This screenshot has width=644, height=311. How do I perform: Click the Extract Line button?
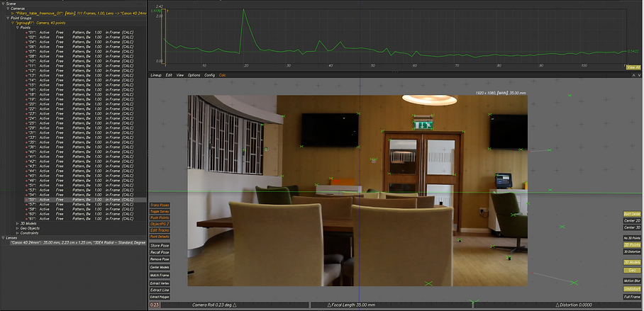tap(160, 290)
